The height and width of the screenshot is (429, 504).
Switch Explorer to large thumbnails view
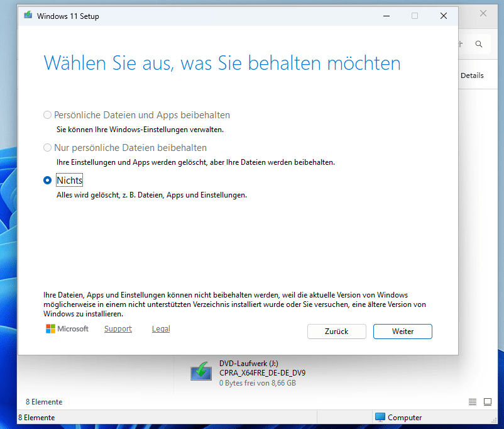(488, 402)
